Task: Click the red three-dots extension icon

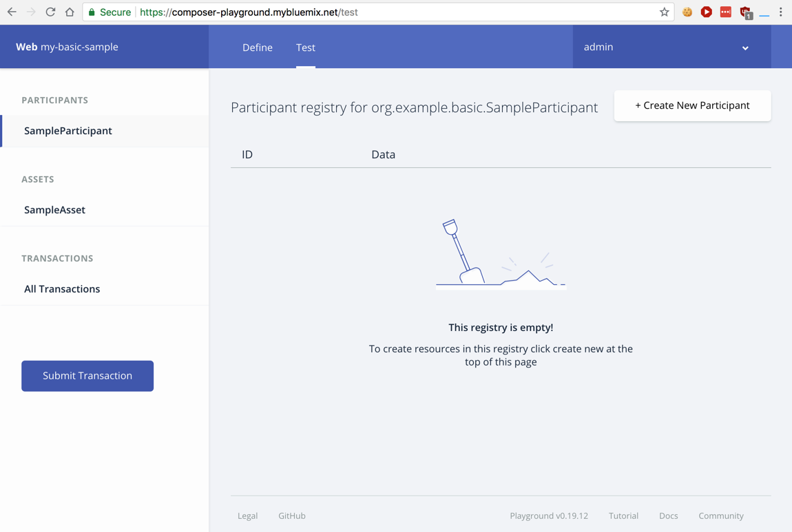Action: 725,12
